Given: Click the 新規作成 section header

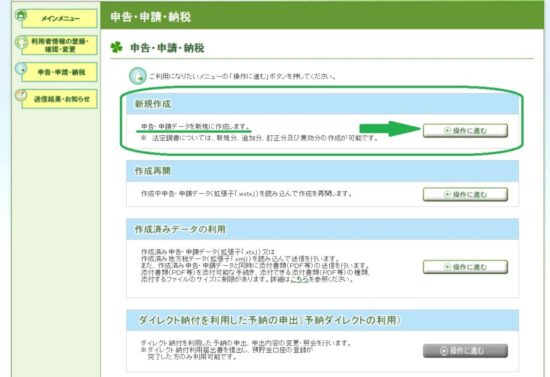Looking at the screenshot, I should pos(322,104).
